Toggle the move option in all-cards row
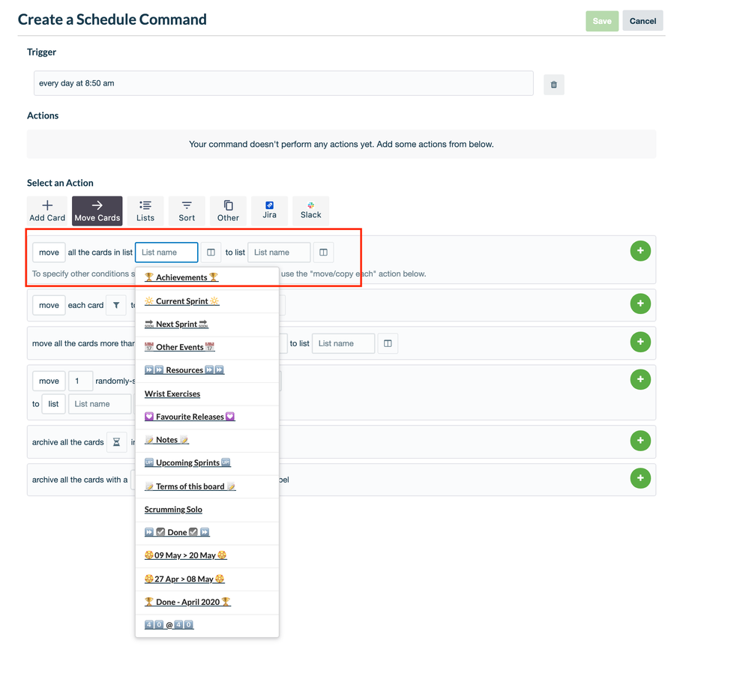 coord(49,252)
